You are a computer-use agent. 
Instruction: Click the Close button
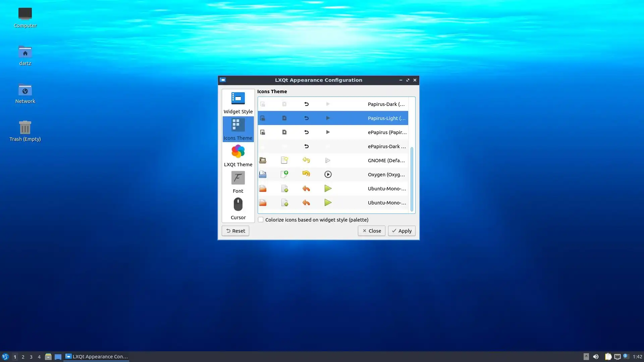click(x=371, y=231)
